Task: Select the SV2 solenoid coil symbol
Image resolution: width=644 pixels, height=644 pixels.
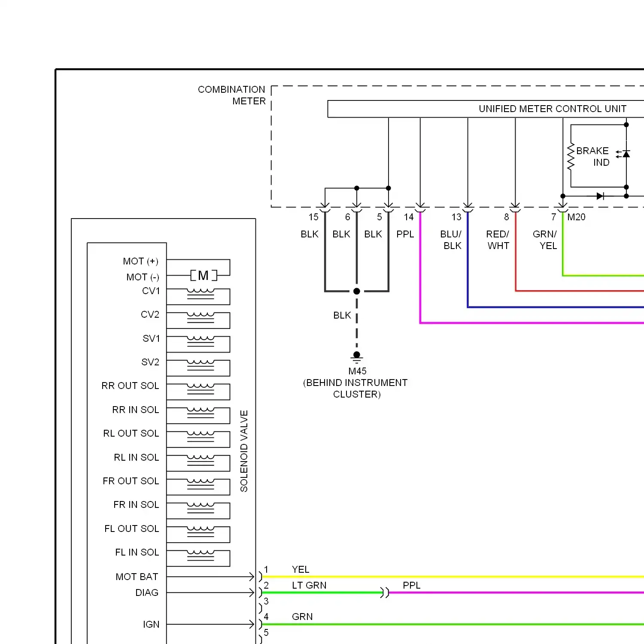Action: tap(200, 365)
